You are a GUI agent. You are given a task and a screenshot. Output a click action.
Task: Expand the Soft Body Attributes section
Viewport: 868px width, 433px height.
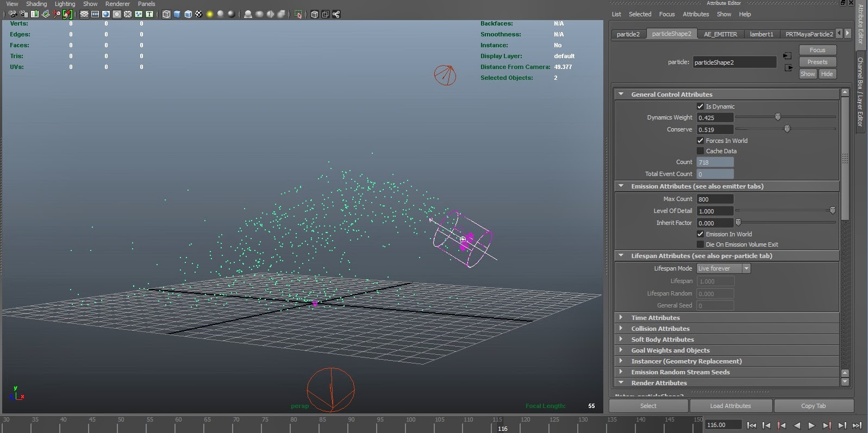[621, 339]
